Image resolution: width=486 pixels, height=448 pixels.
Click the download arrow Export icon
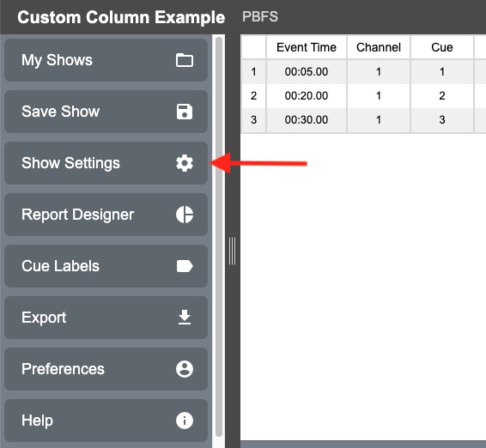click(x=185, y=318)
